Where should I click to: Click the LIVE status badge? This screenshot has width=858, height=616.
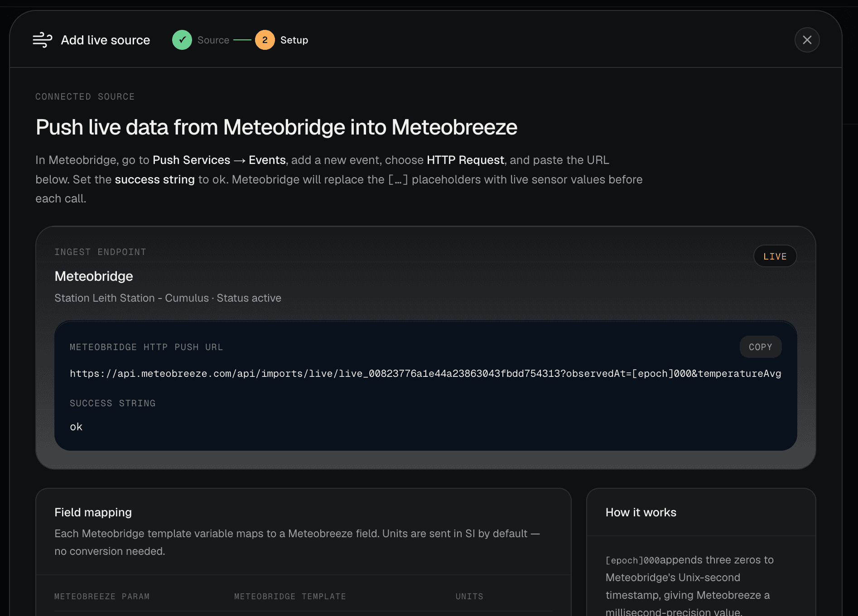pos(775,256)
